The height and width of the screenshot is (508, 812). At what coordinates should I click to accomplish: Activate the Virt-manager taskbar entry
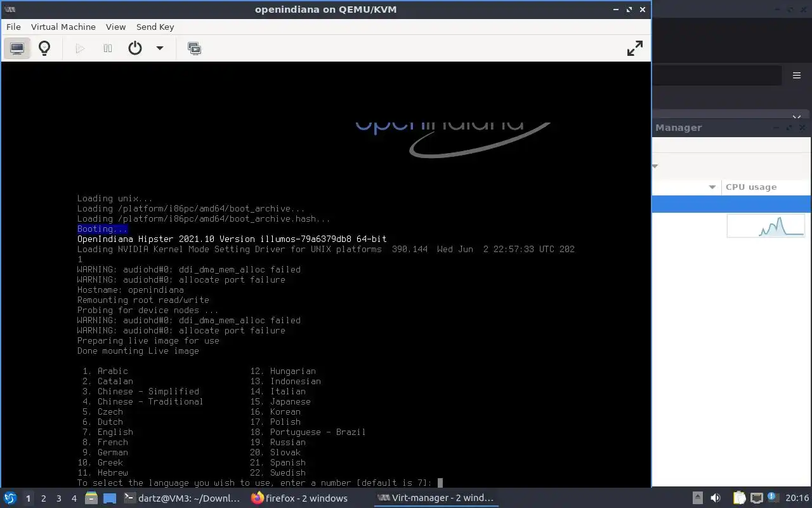[435, 498]
